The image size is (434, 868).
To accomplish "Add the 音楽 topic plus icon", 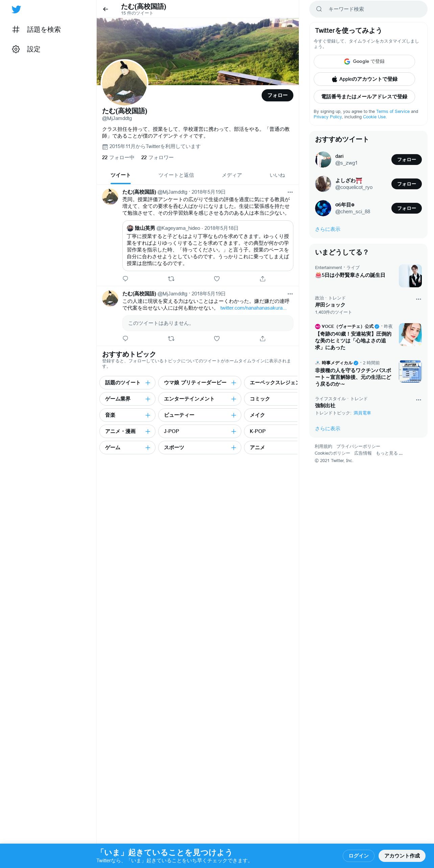I will tap(148, 415).
